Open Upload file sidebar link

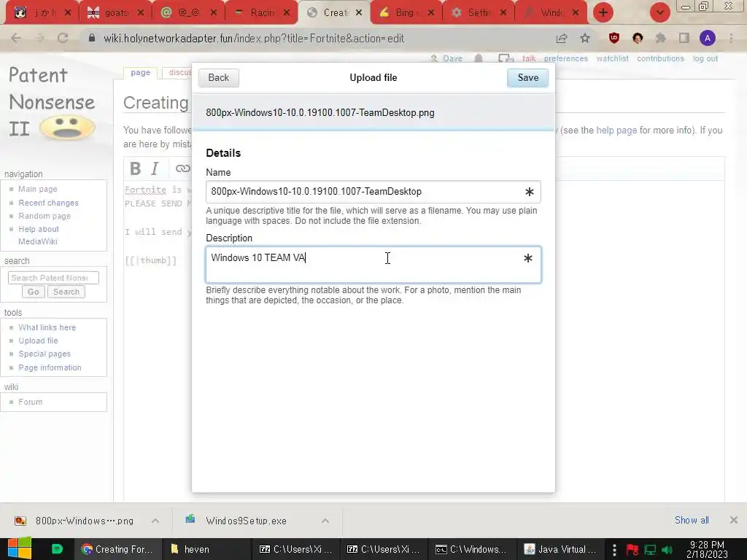coord(38,341)
